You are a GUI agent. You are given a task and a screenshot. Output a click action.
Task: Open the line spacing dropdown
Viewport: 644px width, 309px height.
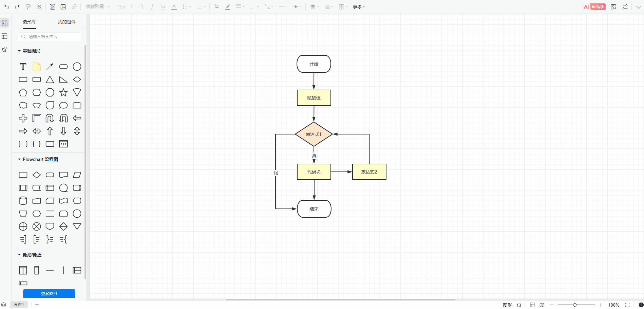186,7
